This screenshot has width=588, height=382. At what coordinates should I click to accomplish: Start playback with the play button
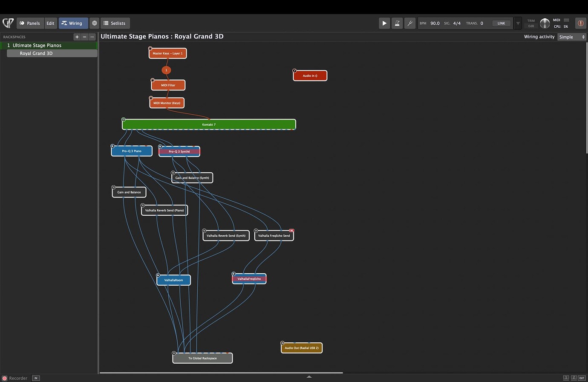coord(384,23)
